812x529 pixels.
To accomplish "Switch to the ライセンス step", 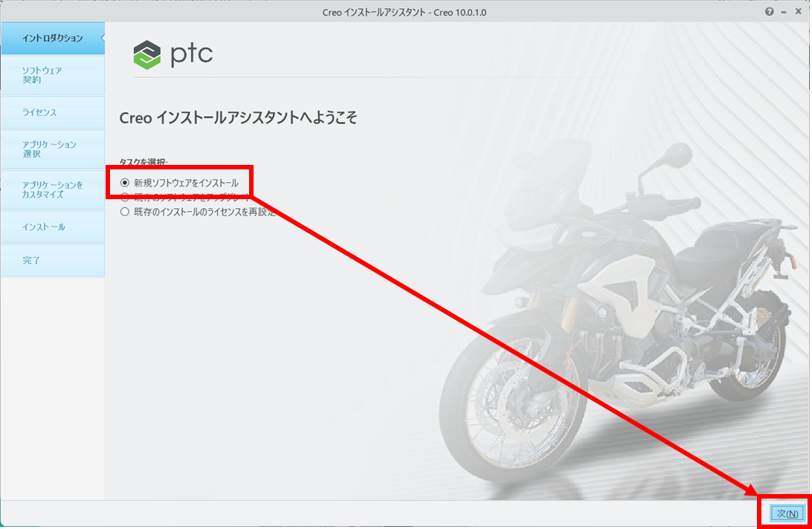I will tap(52, 112).
